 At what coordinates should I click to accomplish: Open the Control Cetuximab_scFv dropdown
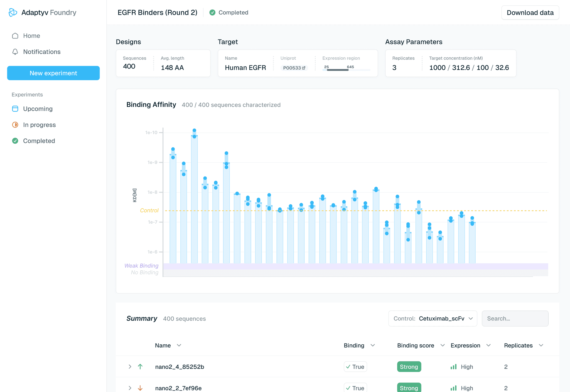(433, 318)
